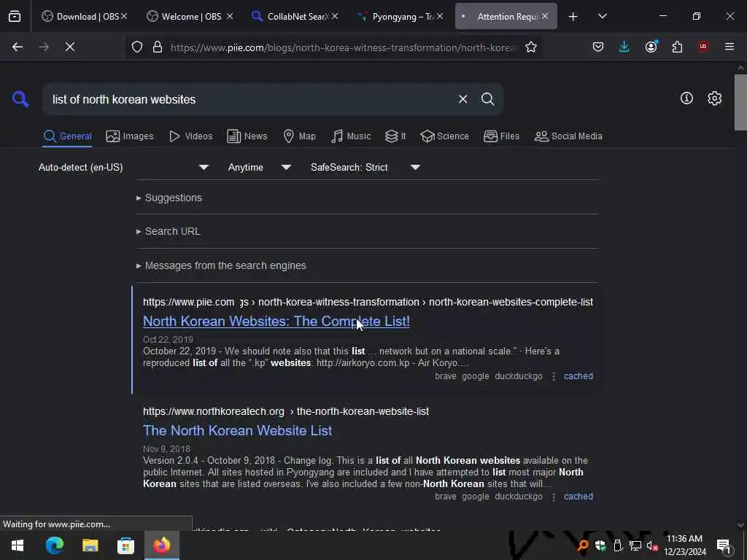Open a new browser tab
Screen dimensions: 747x560
pos(573,17)
